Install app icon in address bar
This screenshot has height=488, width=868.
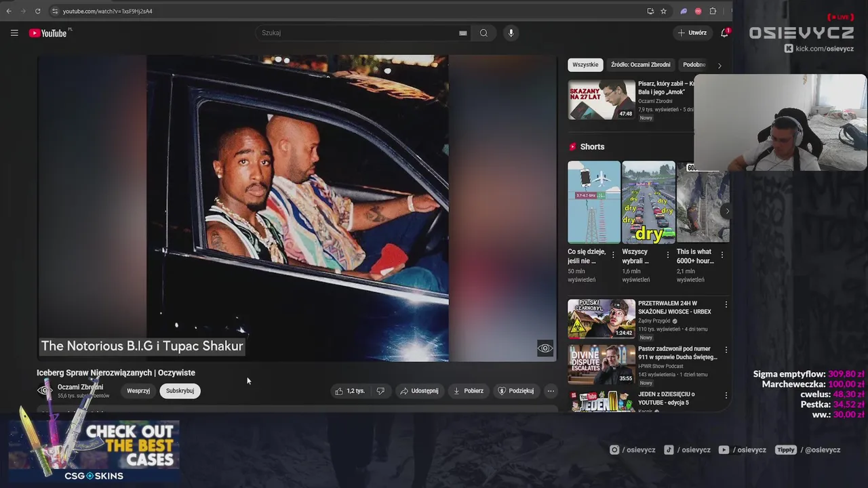(650, 11)
